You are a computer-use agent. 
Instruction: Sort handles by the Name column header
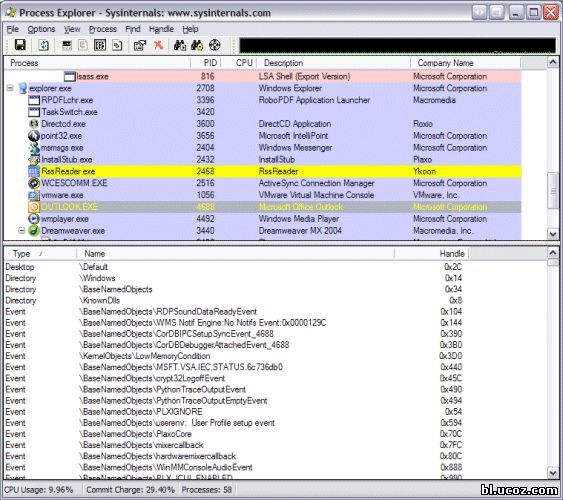tap(235, 253)
